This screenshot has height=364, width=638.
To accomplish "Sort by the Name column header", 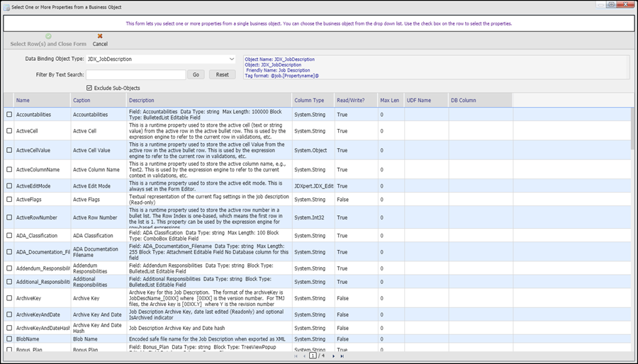I will (x=23, y=101).
